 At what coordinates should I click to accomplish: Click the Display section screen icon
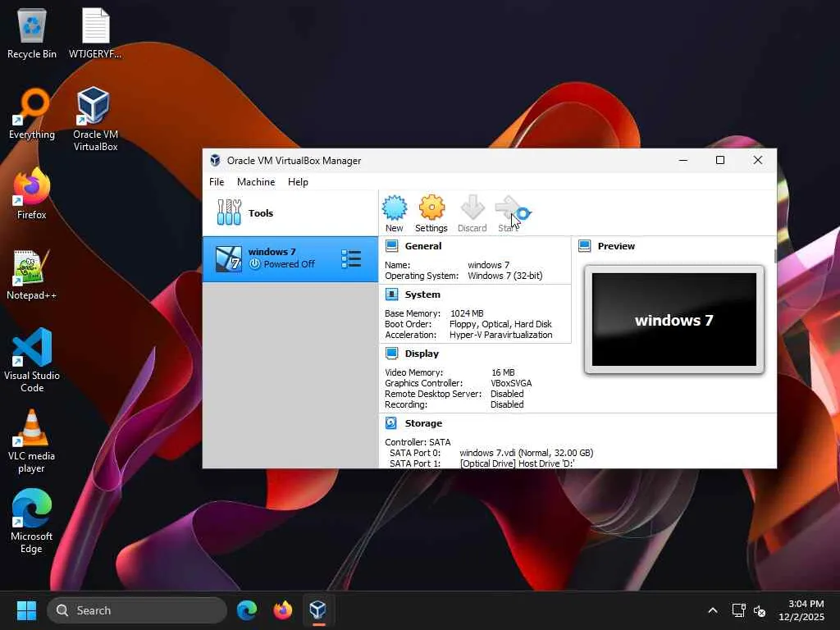point(391,353)
